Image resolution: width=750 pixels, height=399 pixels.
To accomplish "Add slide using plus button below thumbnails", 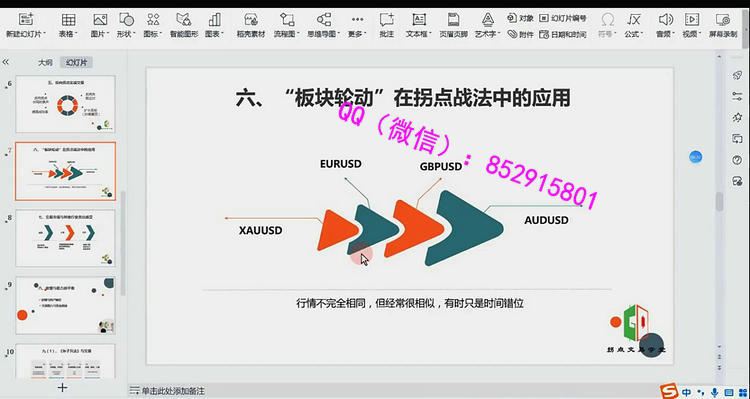I will pyautogui.click(x=62, y=387).
